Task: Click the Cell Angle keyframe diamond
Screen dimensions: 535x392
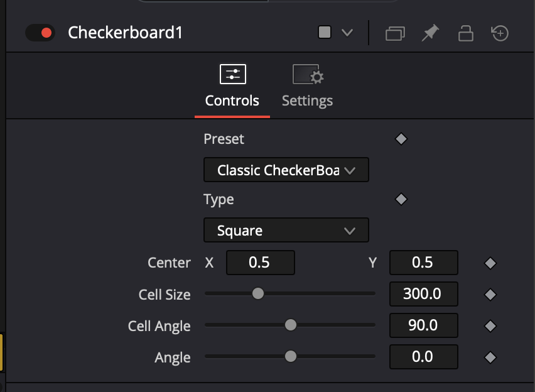Action: pos(490,326)
